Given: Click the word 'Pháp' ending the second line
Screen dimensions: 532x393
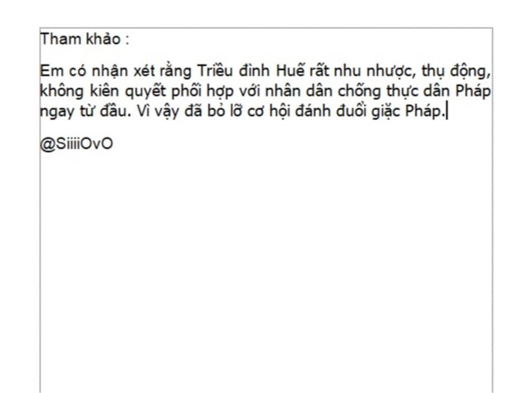Looking at the screenshot, I should pyautogui.click(x=473, y=91).
